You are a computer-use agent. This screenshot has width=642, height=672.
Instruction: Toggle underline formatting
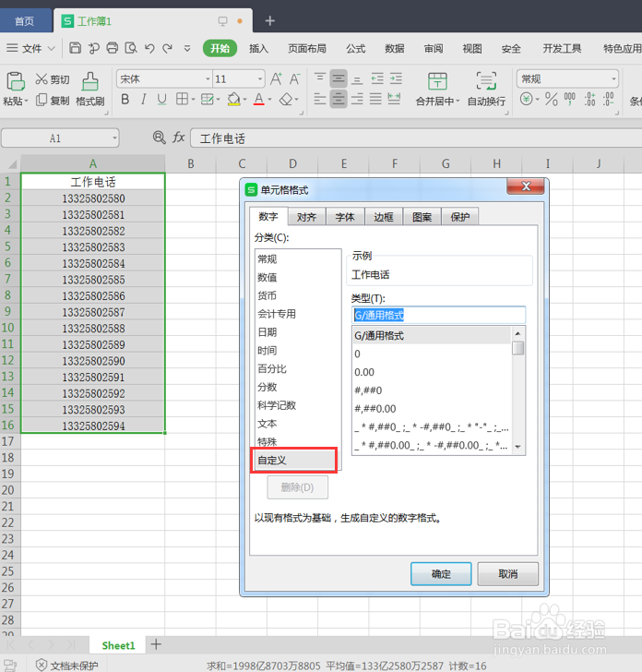(x=161, y=100)
